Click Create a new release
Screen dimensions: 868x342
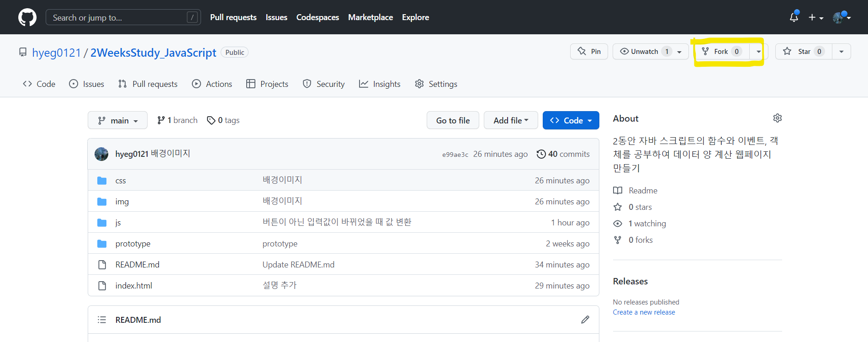pos(644,312)
